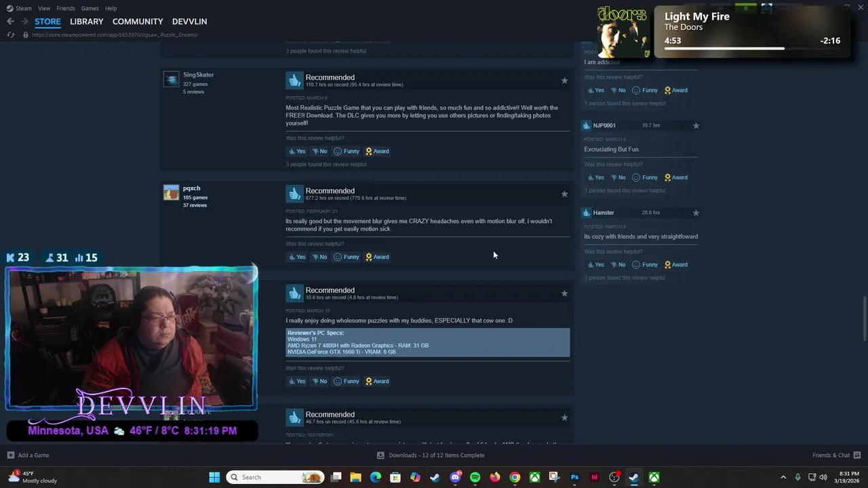868x488 pixels.
Task: Click the star icon beside Hamster's review
Action: tap(696, 213)
